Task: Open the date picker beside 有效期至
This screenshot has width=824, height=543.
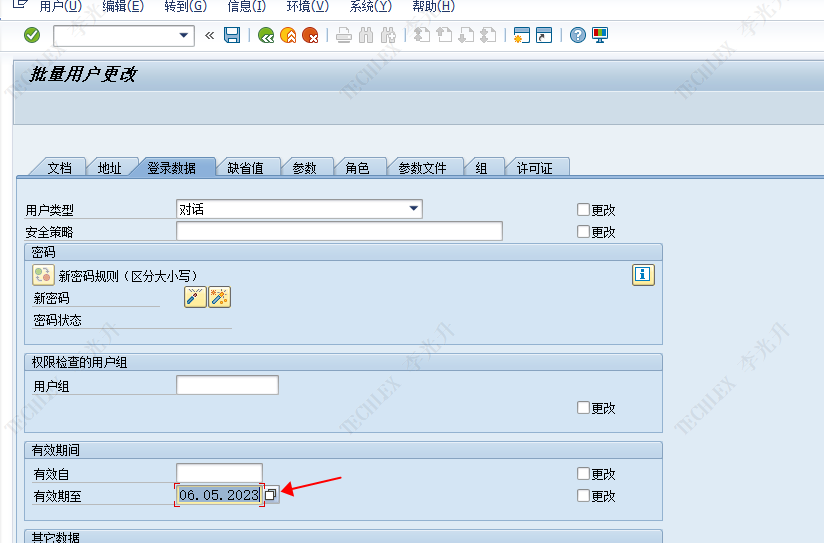Action: (271, 496)
